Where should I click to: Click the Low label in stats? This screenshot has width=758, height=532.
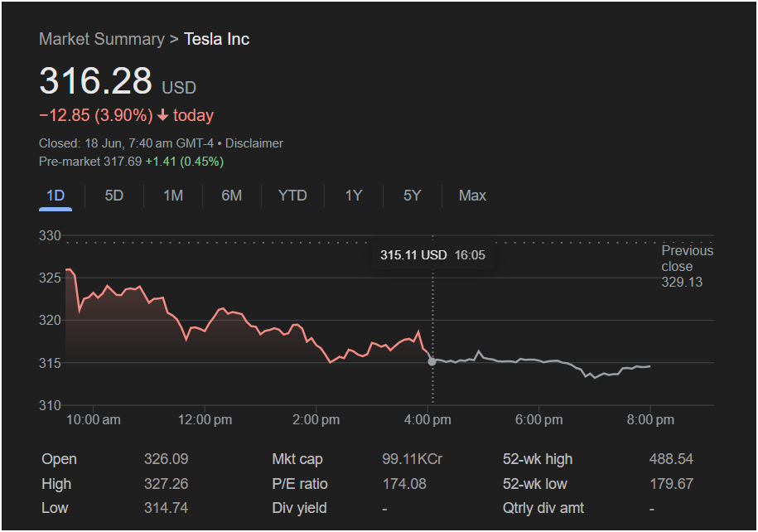point(55,508)
